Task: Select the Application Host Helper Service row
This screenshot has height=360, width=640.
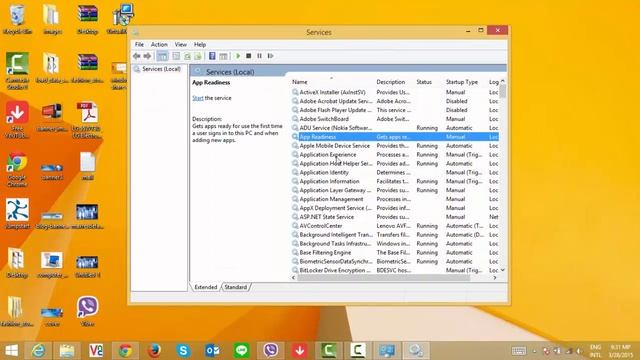Action: click(395, 164)
